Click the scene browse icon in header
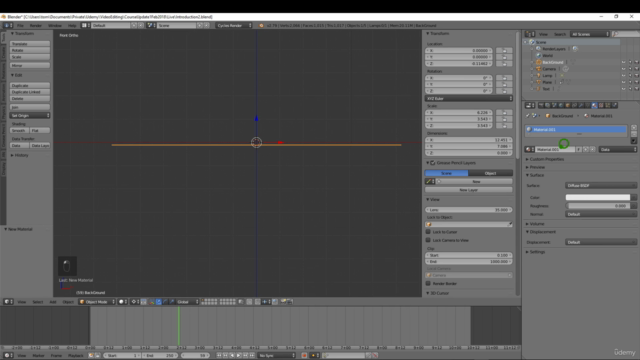The image size is (640, 360). pos(151,25)
